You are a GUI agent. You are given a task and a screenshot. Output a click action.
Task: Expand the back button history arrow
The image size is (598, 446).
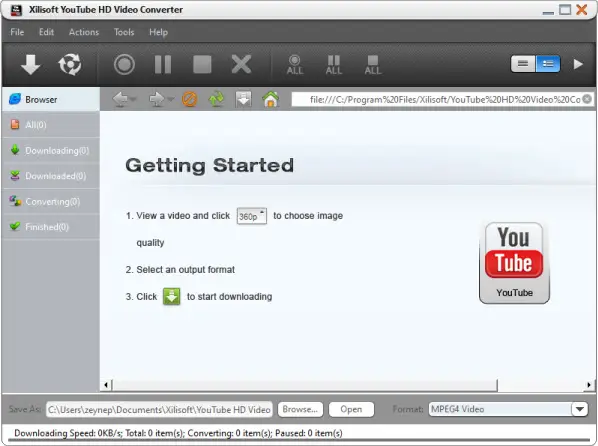point(133,100)
